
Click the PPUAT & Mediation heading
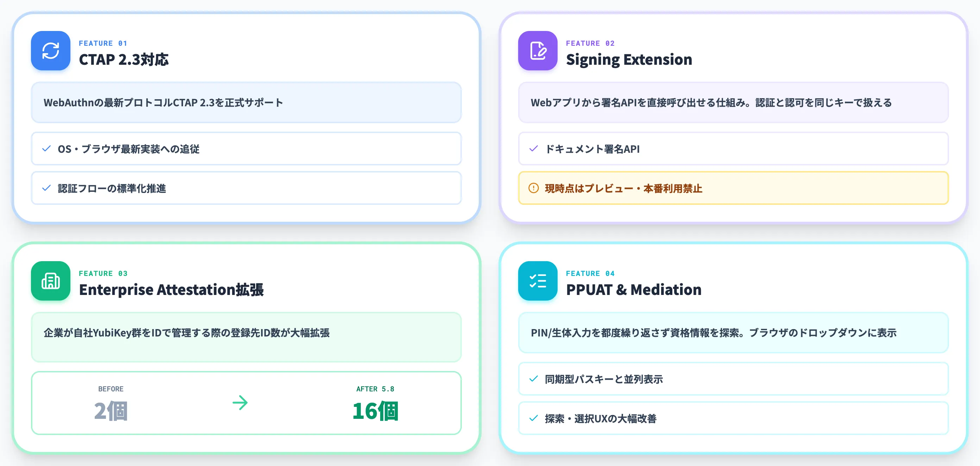tap(633, 290)
